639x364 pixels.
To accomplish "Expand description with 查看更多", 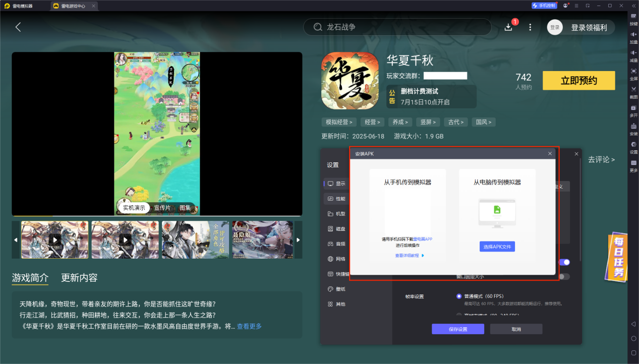I will click(x=249, y=326).
